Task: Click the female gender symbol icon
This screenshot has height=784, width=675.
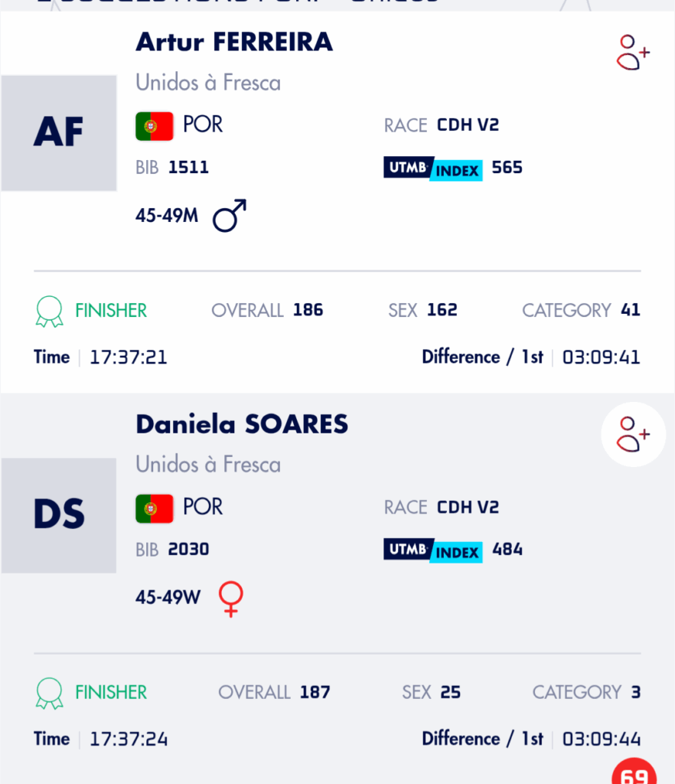Action: (231, 599)
